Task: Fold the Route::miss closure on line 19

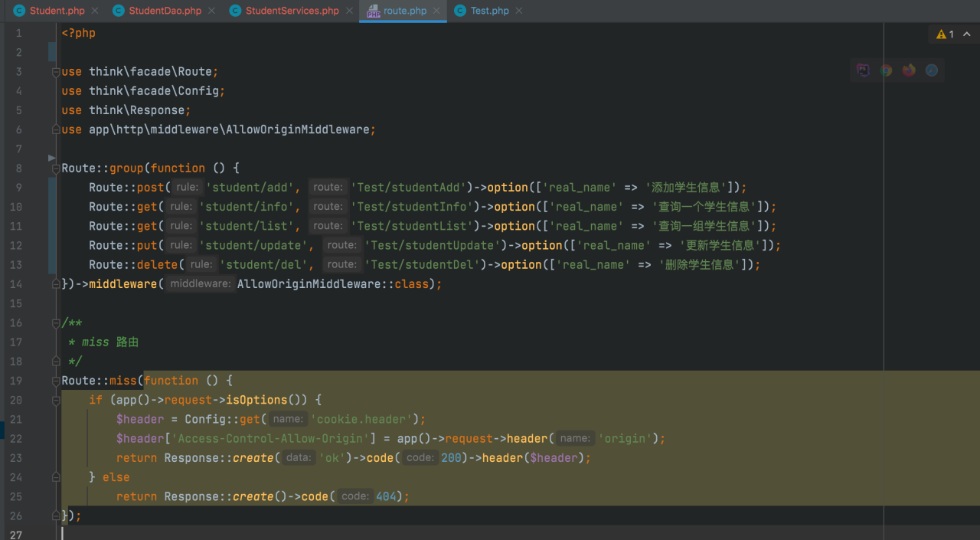Action: [55, 381]
